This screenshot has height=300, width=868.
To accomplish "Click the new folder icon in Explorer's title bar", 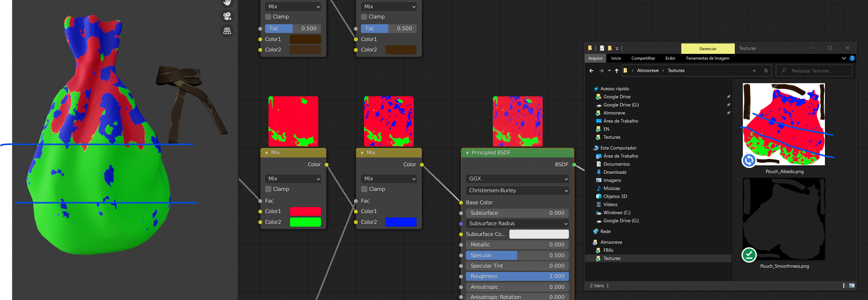I will coord(610,48).
